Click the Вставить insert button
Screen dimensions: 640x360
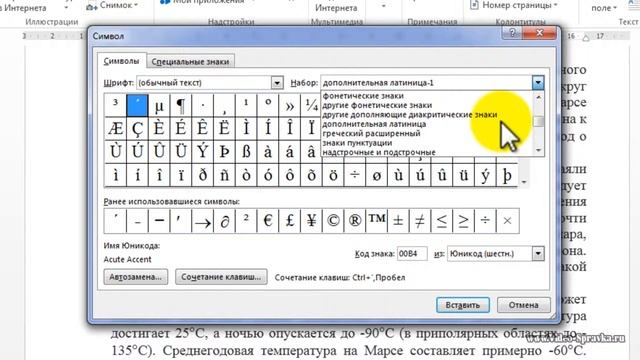pos(462,305)
